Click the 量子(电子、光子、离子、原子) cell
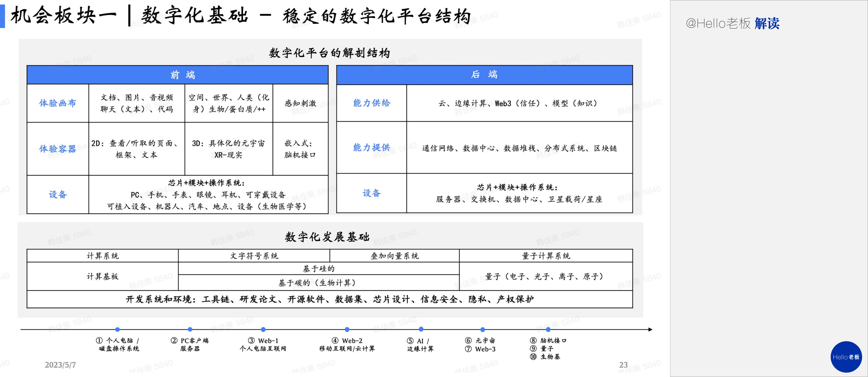This screenshot has height=377, width=868. [x=546, y=276]
